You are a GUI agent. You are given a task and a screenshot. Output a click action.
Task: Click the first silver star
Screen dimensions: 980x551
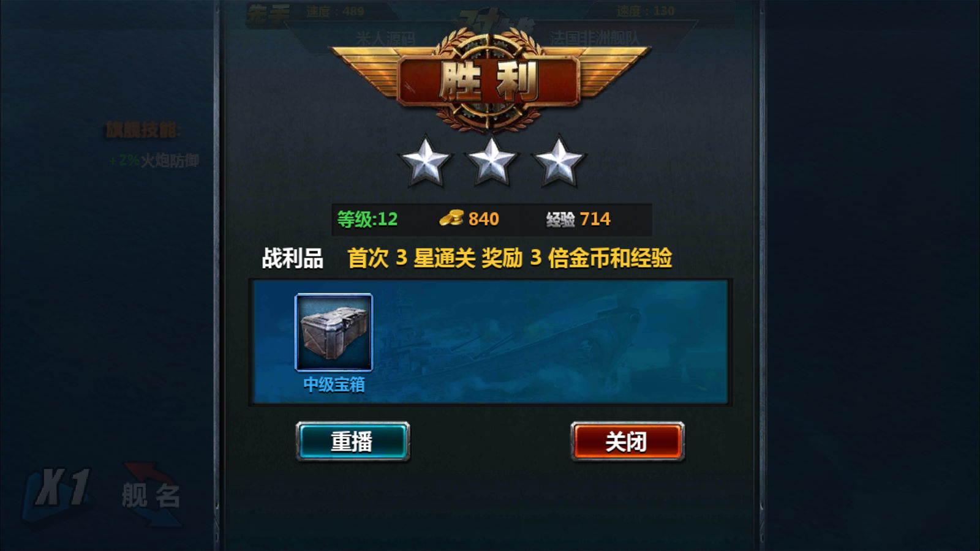(x=424, y=161)
